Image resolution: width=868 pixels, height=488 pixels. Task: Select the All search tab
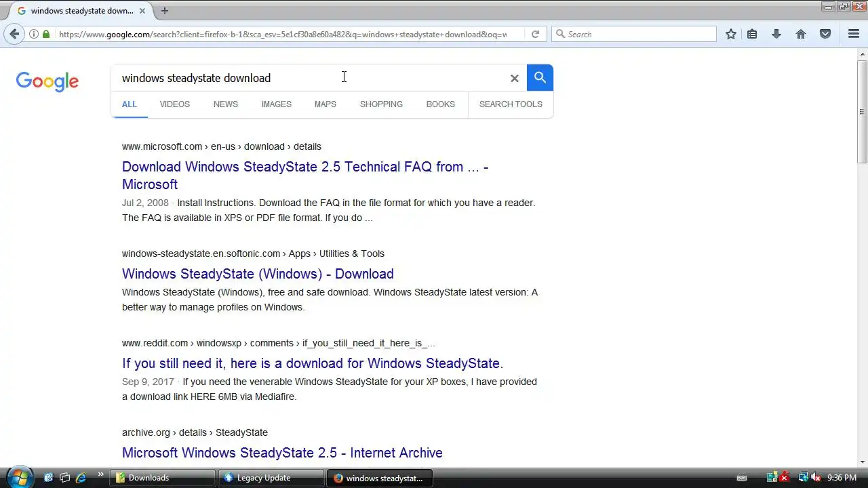[x=130, y=104]
